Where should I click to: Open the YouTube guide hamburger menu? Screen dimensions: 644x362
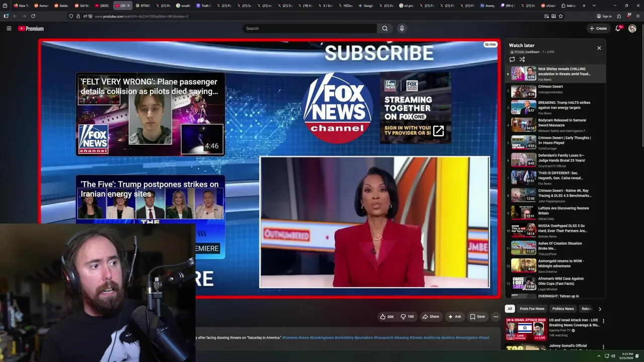pos(9,29)
